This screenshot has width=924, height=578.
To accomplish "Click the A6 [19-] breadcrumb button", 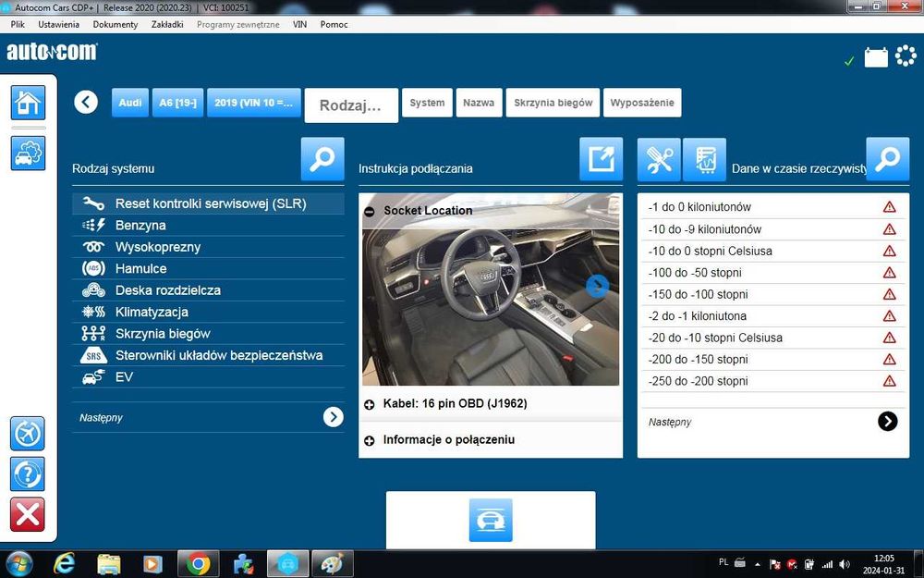I will (178, 103).
